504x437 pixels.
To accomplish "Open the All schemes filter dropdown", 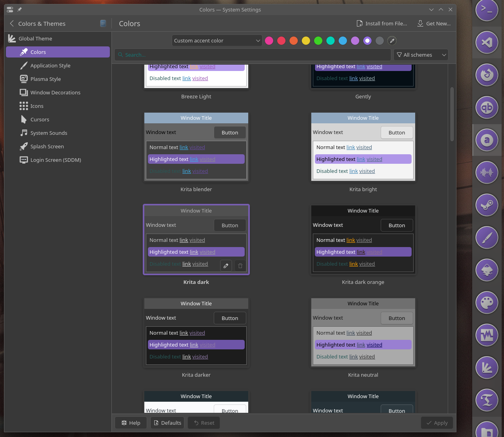I will 421,55.
